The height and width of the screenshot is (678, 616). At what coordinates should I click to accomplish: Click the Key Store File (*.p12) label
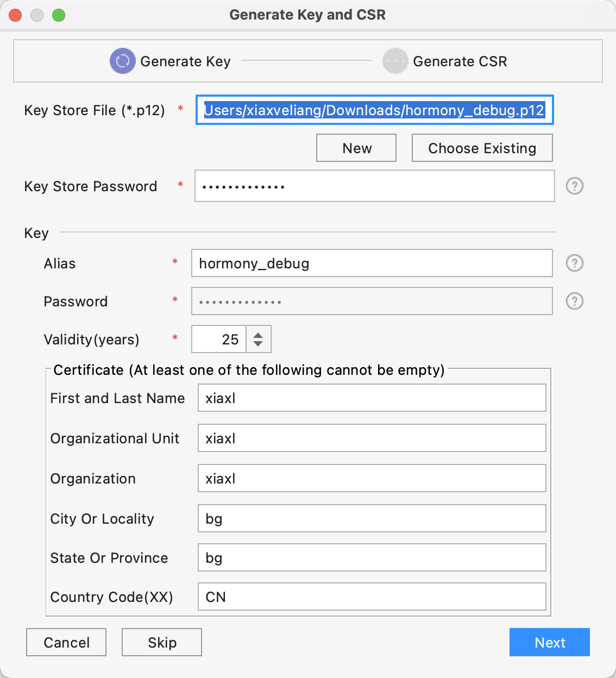(x=95, y=110)
